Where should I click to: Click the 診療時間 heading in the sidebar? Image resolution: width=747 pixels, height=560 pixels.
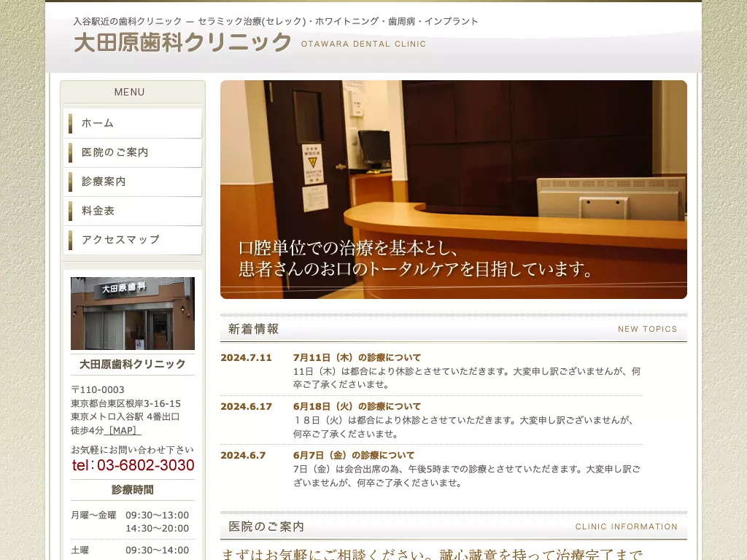[x=133, y=489]
